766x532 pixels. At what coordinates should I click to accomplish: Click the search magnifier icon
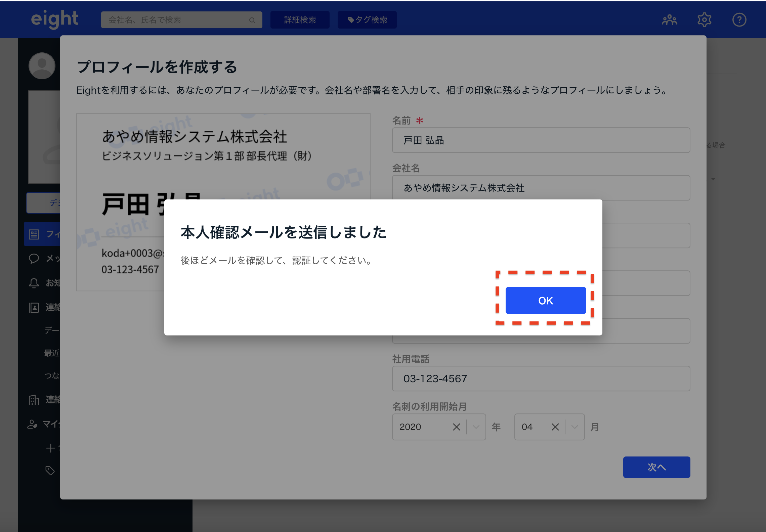coord(252,20)
